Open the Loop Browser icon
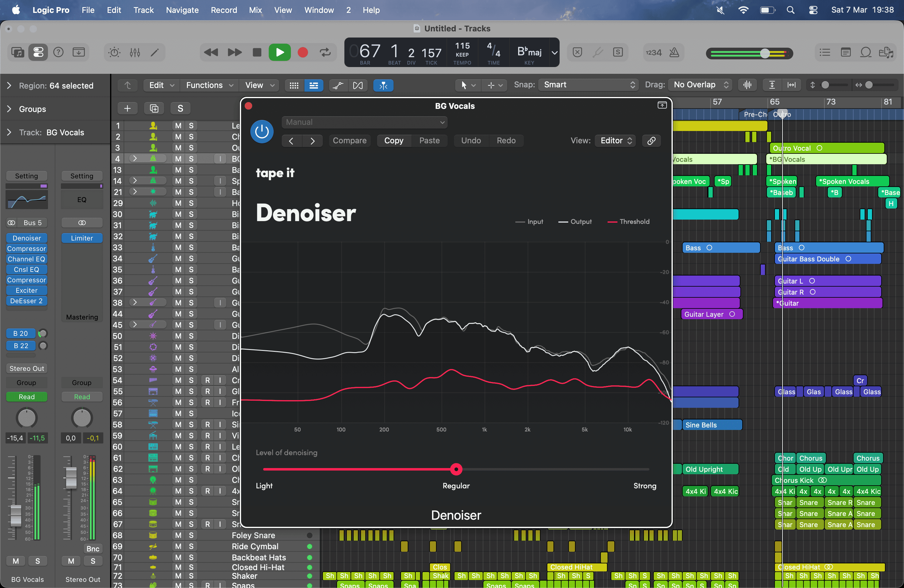This screenshot has width=904, height=588. [x=866, y=52]
